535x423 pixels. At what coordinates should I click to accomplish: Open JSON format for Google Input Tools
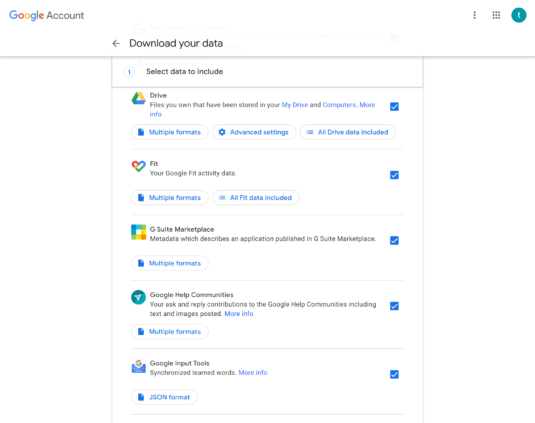[x=164, y=397]
